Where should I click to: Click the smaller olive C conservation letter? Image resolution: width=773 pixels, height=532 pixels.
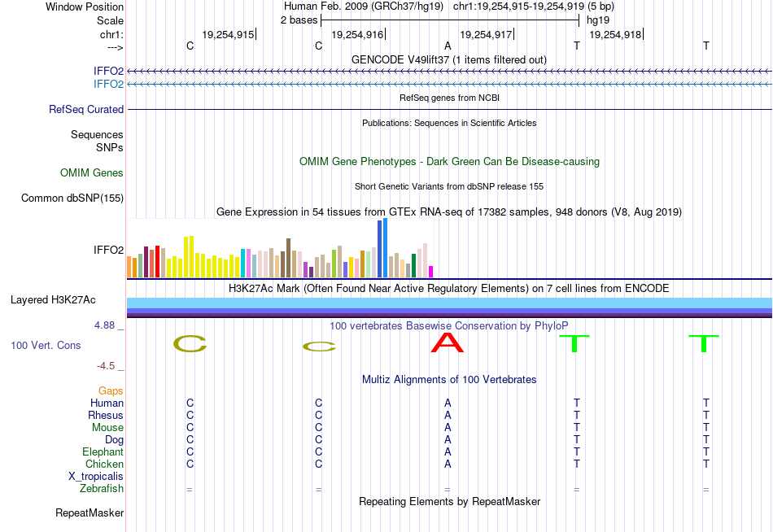click(x=319, y=347)
